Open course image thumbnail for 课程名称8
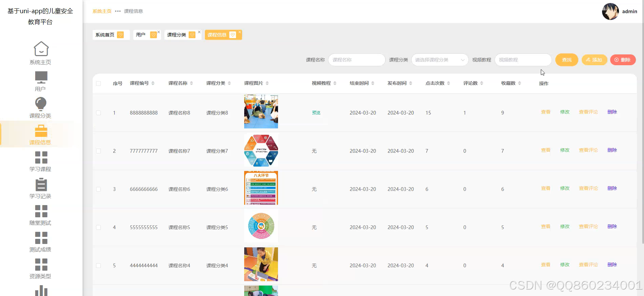Image resolution: width=644 pixels, height=296 pixels. click(x=261, y=112)
